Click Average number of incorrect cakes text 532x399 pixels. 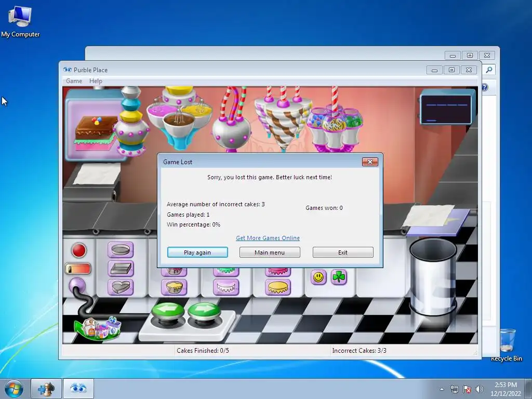tap(216, 204)
